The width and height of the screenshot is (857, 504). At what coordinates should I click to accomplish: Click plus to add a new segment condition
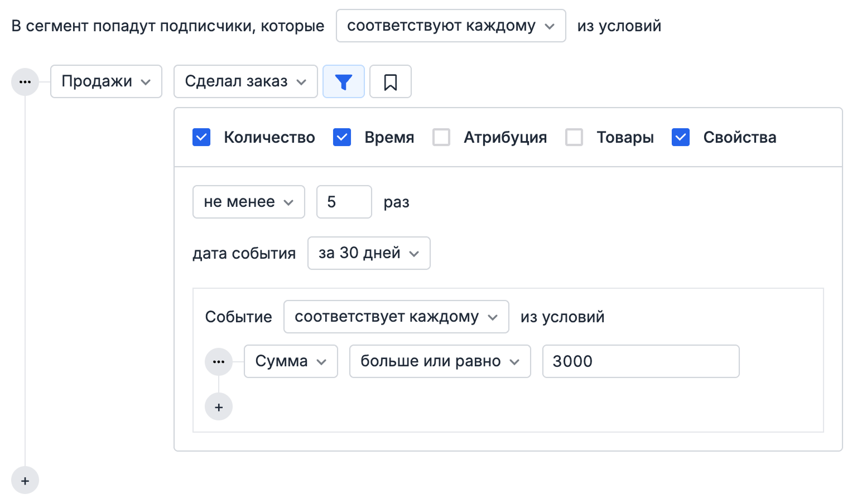pyautogui.click(x=25, y=479)
